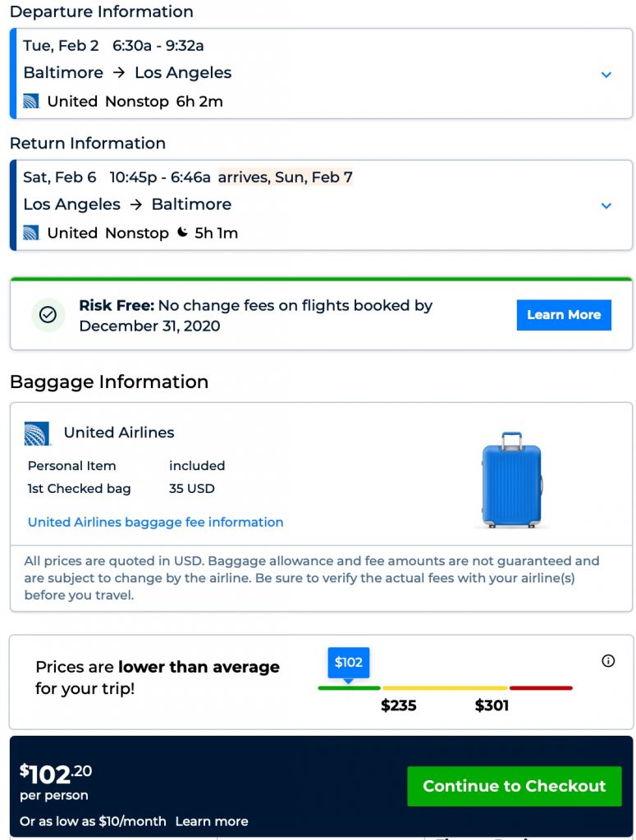Expand the Los Angeles to Baltimore return details

click(x=606, y=206)
